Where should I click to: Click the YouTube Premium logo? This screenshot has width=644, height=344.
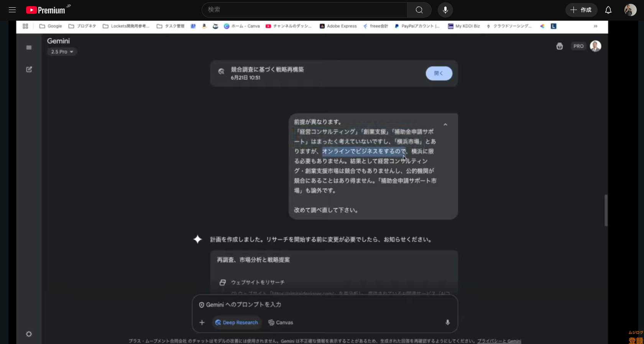(46, 10)
